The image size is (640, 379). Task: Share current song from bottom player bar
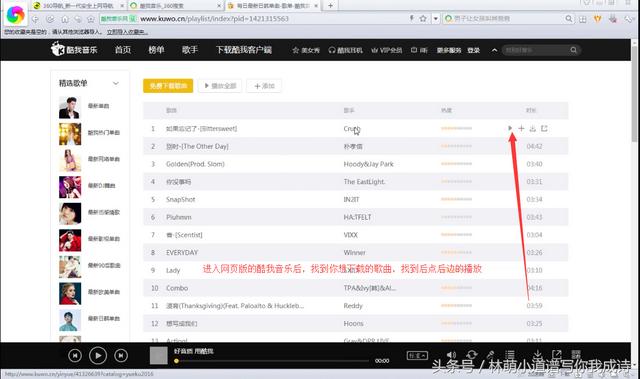pyautogui.click(x=557, y=355)
